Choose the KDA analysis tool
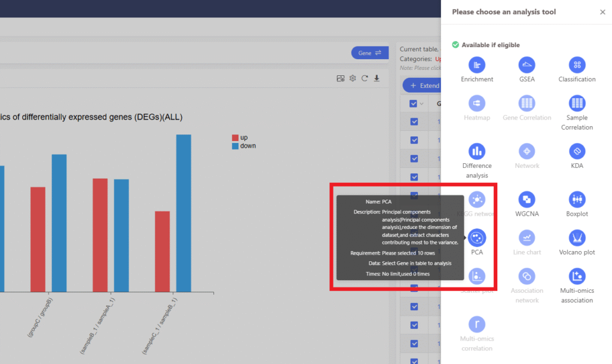 tap(577, 151)
